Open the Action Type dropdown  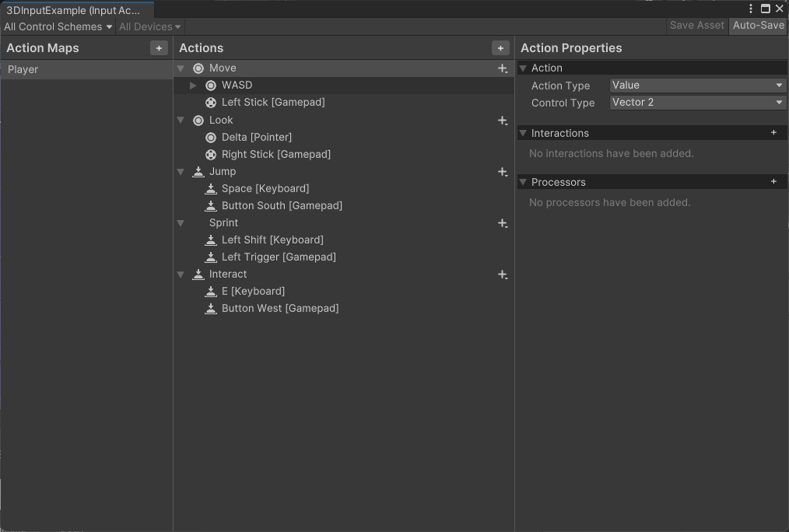click(x=697, y=86)
